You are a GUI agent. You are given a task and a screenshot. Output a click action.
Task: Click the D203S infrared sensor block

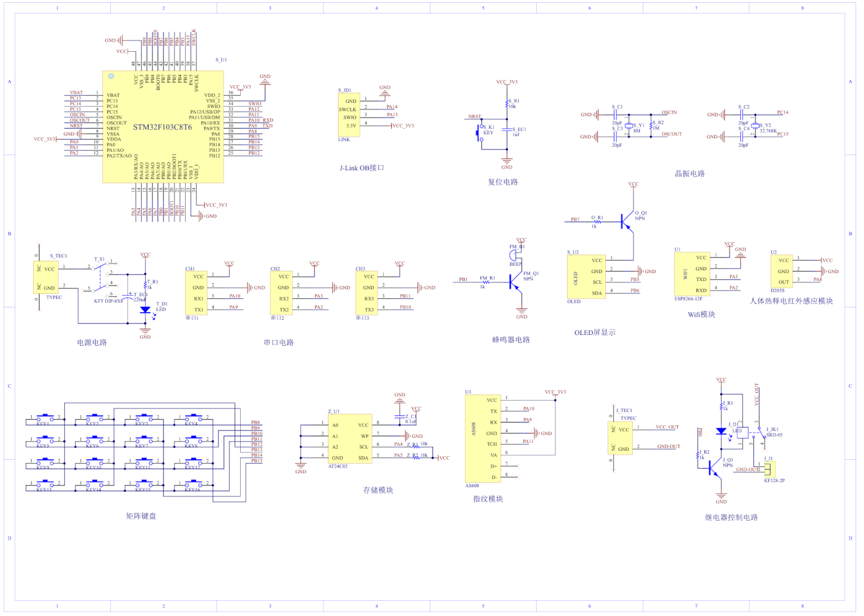click(782, 271)
